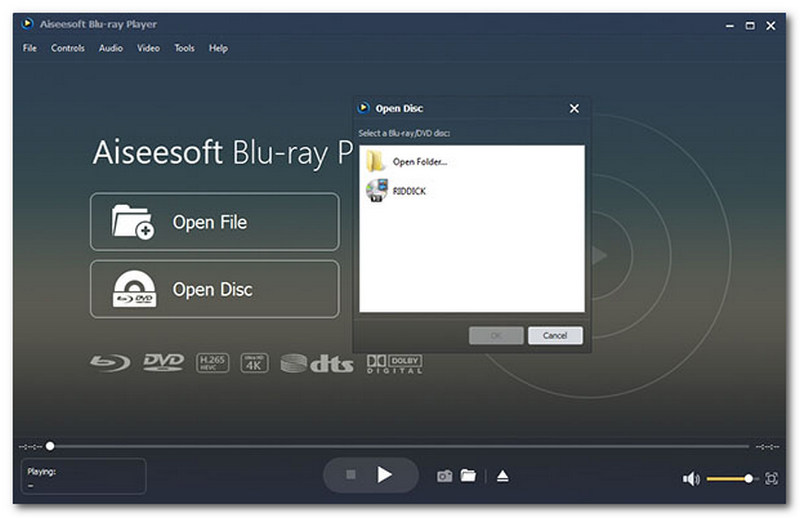
Task: Open the File menu
Action: coord(30,48)
